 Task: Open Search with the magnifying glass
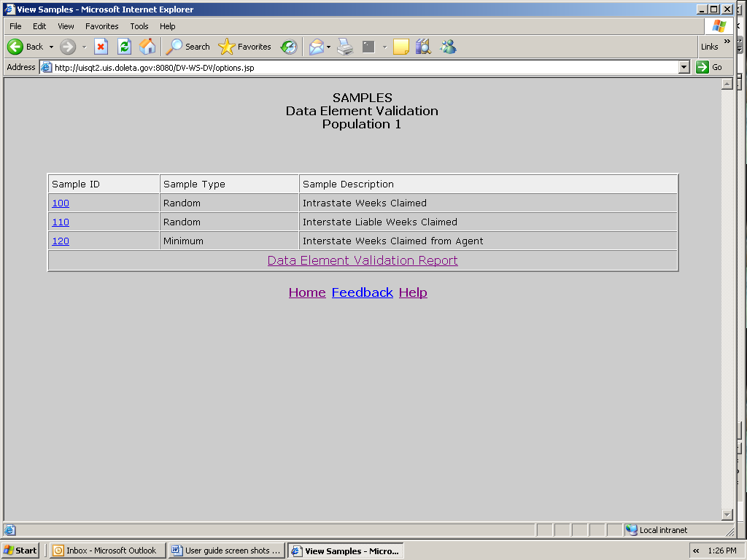187,47
